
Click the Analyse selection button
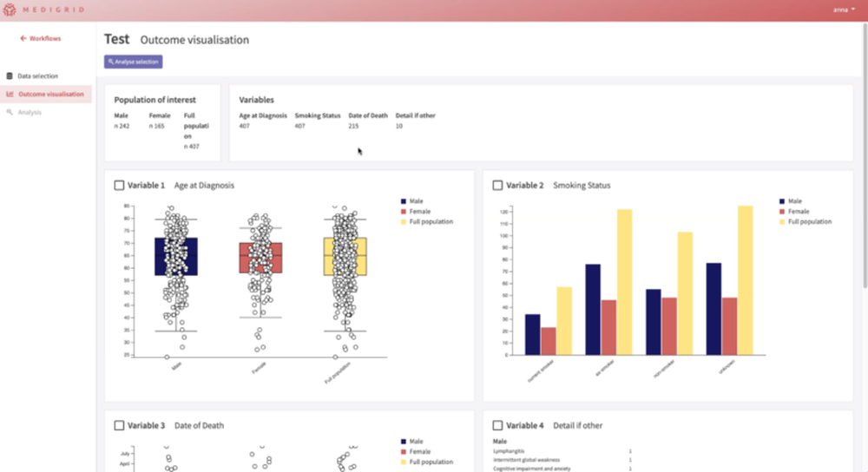point(134,62)
